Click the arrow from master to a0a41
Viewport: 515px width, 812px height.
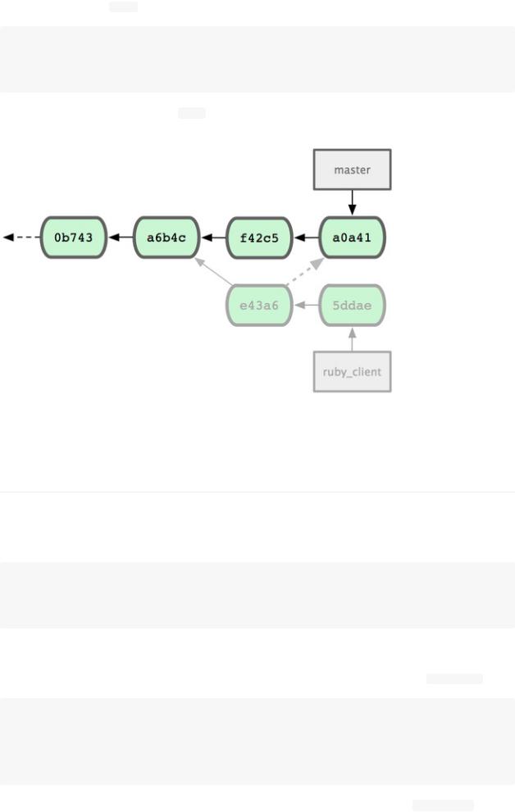click(x=353, y=203)
